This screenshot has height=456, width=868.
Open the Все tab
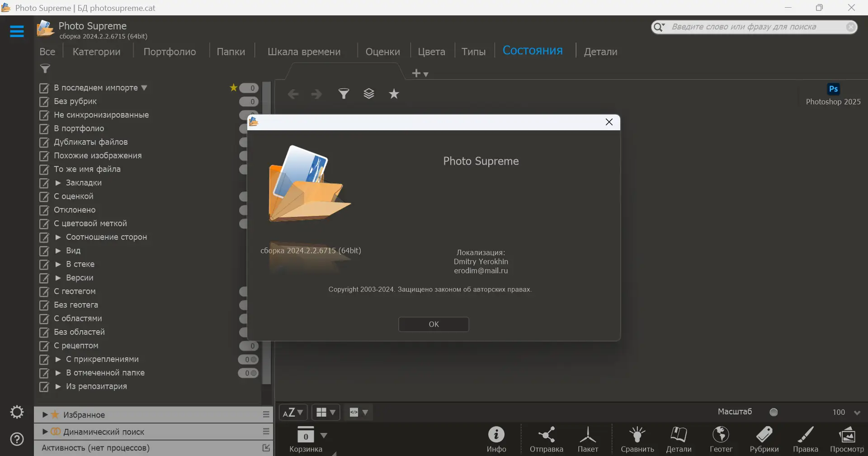click(x=47, y=52)
